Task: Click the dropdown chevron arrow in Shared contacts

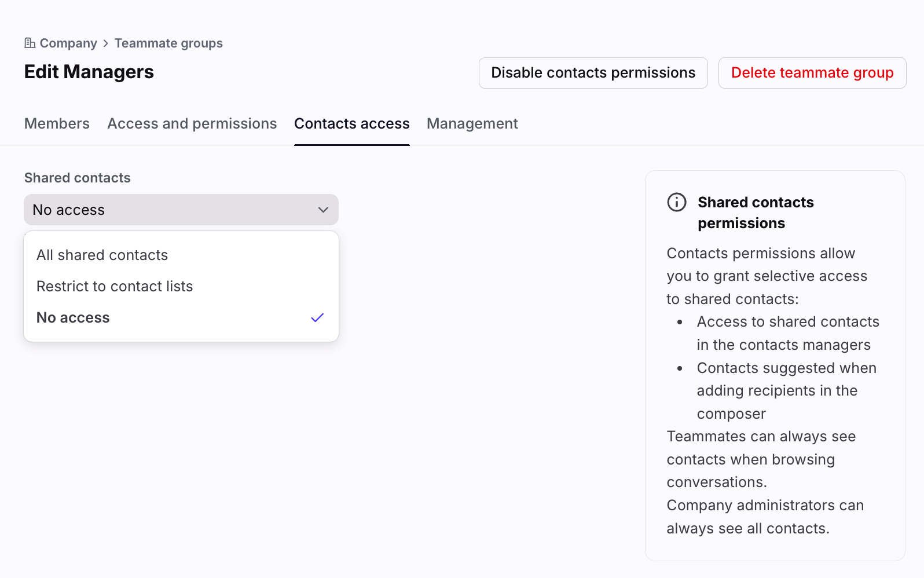Action: coord(323,210)
